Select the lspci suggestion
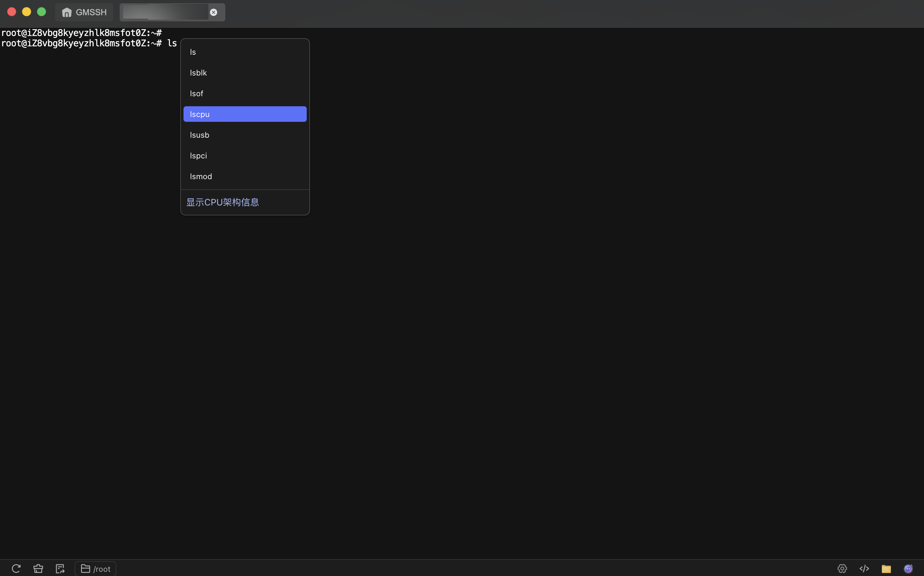The height and width of the screenshot is (576, 924). pos(245,156)
